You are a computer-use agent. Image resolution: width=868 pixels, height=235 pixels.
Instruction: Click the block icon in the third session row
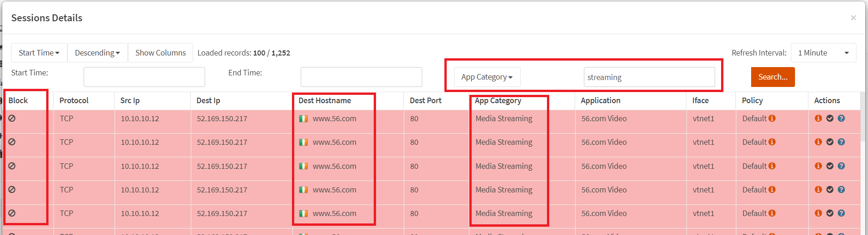(x=12, y=166)
